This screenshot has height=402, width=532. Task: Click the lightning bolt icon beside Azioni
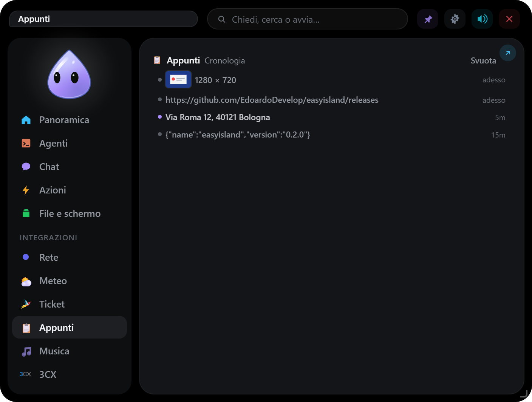pyautogui.click(x=26, y=190)
